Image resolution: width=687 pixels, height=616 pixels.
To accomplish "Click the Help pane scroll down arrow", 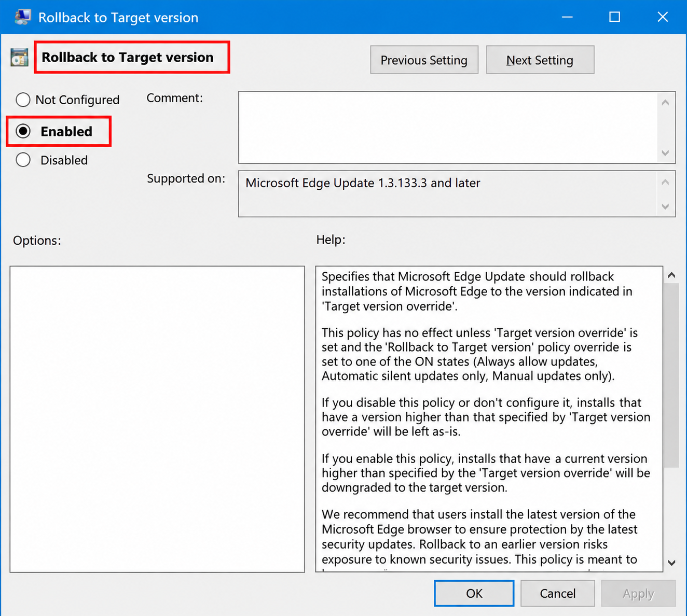I will (x=671, y=563).
